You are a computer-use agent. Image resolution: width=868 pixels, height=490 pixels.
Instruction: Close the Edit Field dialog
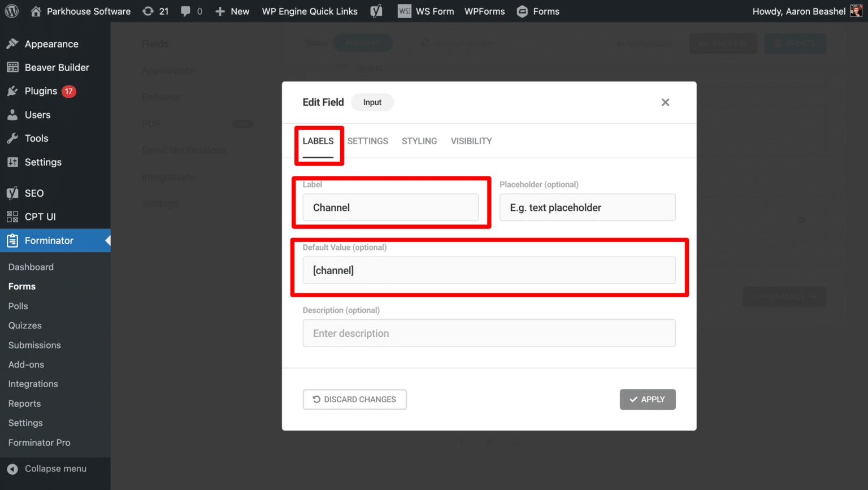(665, 102)
